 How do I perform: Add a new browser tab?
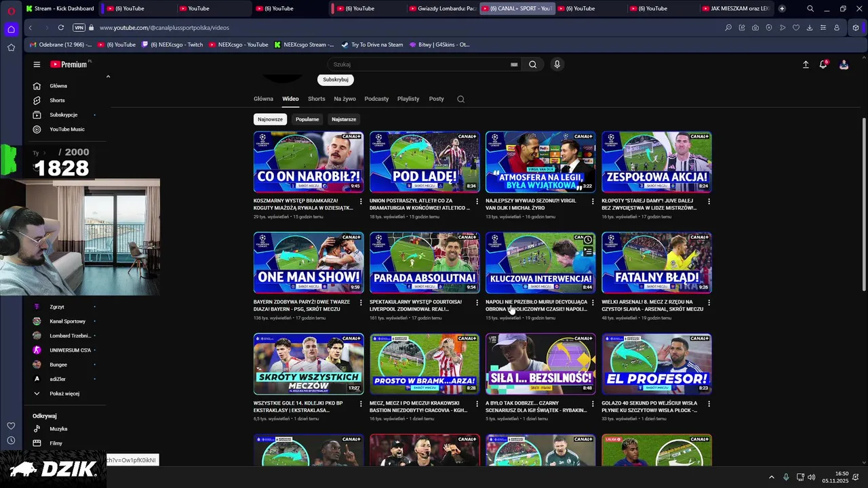782,9
